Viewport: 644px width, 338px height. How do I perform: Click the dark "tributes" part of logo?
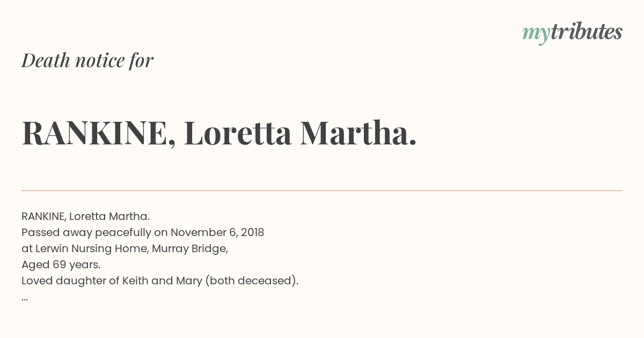(x=587, y=32)
